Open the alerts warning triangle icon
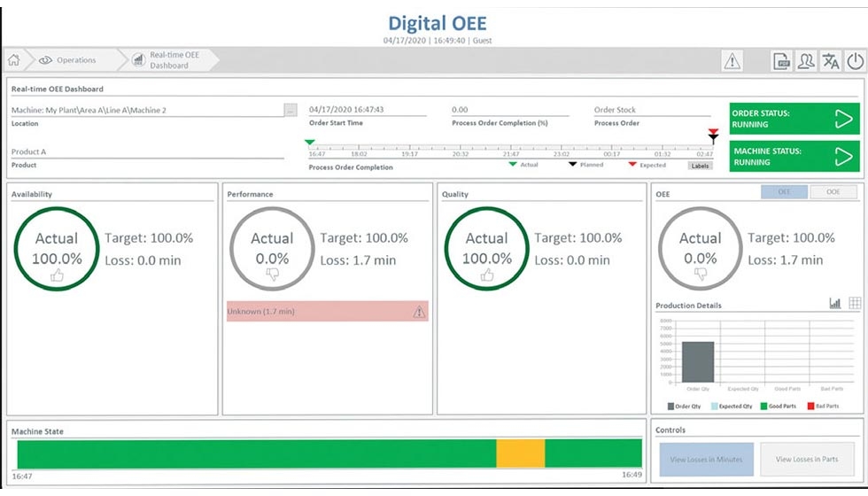The image size is (868, 496). (732, 60)
